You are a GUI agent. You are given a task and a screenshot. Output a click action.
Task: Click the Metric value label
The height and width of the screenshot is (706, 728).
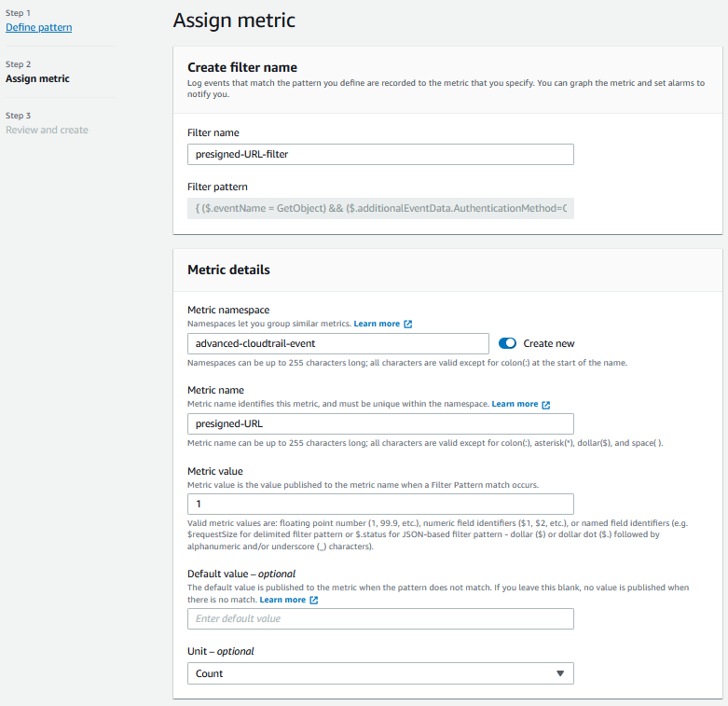point(215,471)
